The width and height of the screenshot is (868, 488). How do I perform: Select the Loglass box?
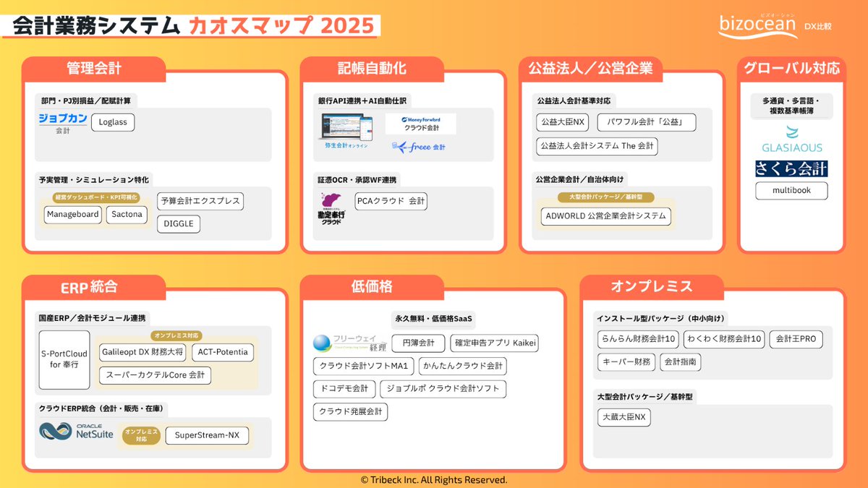click(x=113, y=122)
